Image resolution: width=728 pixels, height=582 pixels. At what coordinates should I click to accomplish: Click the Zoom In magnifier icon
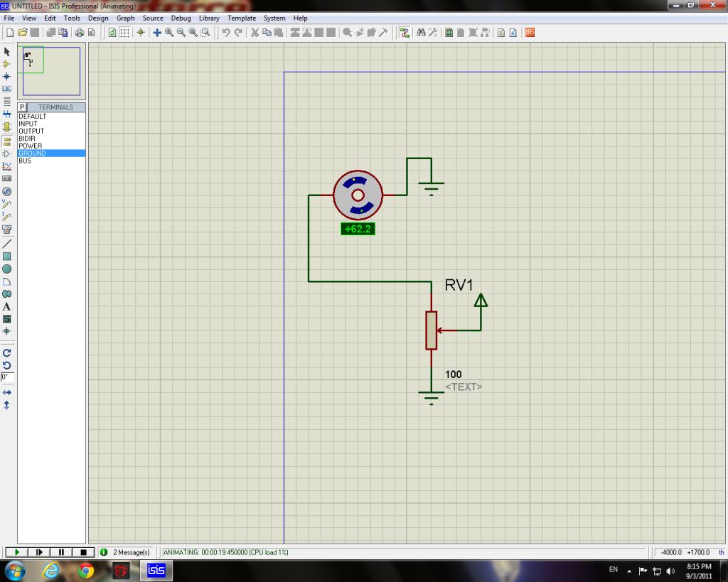point(169,33)
